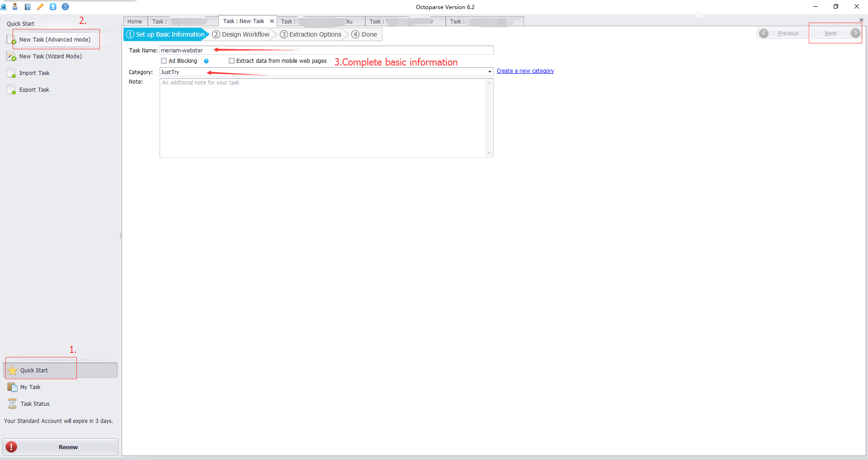The image size is (868, 460).
Task: Click the blue book icon in toolbar
Action: 28,7
